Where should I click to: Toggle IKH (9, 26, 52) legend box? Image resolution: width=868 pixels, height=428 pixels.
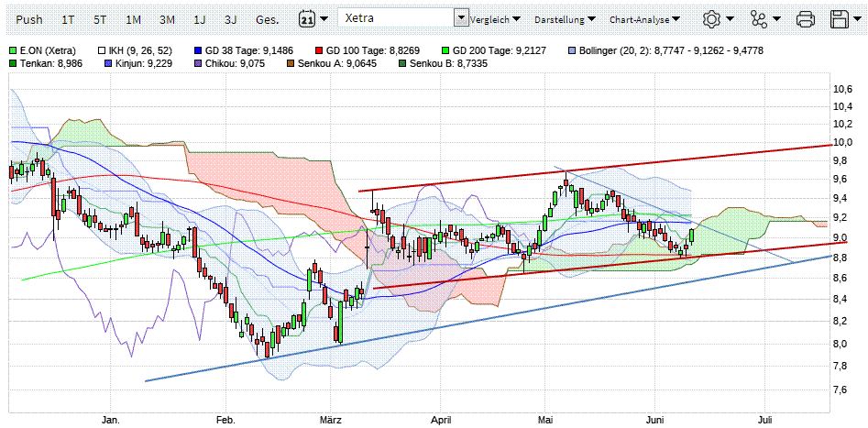(x=102, y=51)
